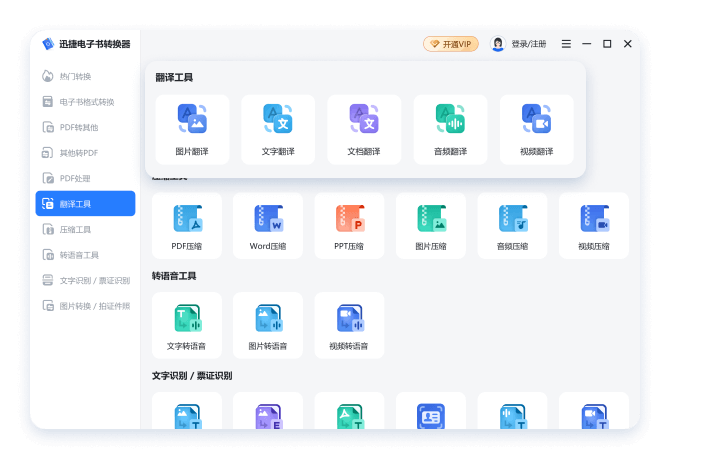Open the 视频转语音 video-to-speech tool

(x=349, y=325)
